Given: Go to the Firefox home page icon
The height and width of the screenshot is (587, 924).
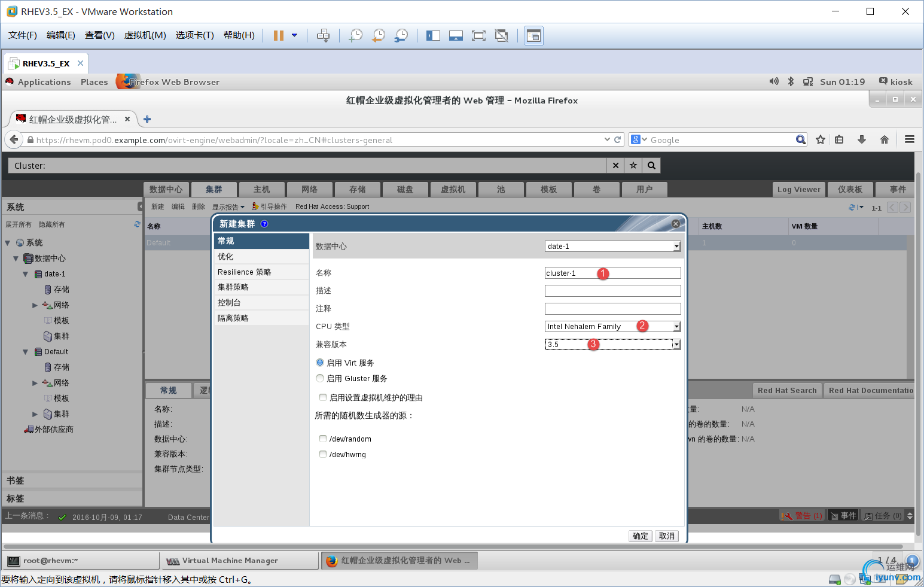Looking at the screenshot, I should click(x=885, y=139).
